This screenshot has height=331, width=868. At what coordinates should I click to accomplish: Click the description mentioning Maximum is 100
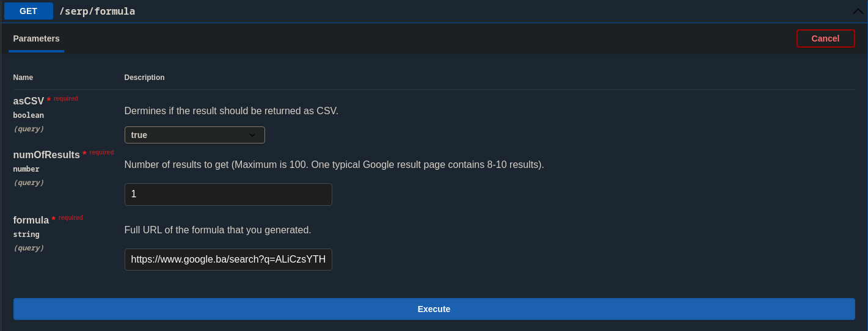(x=334, y=165)
